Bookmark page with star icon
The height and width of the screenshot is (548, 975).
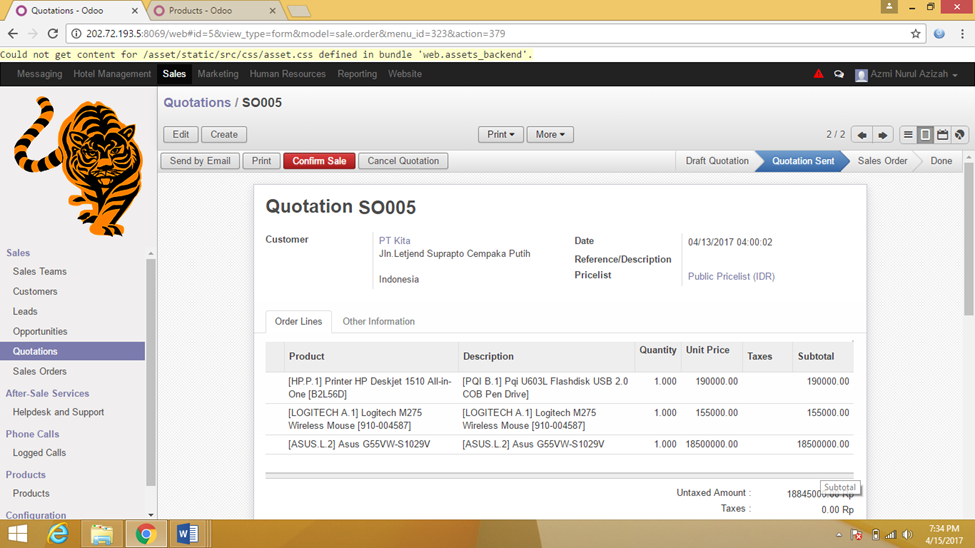[x=915, y=34]
